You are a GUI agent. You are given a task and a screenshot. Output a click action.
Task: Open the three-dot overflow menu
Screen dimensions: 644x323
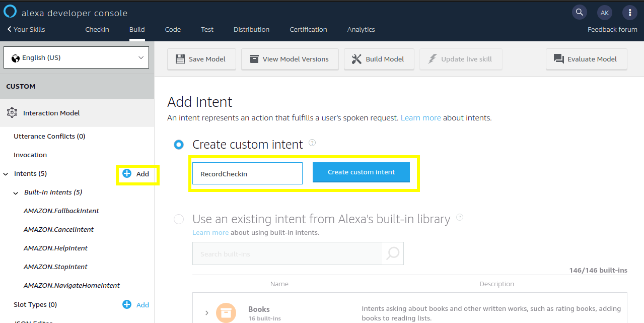[630, 12]
